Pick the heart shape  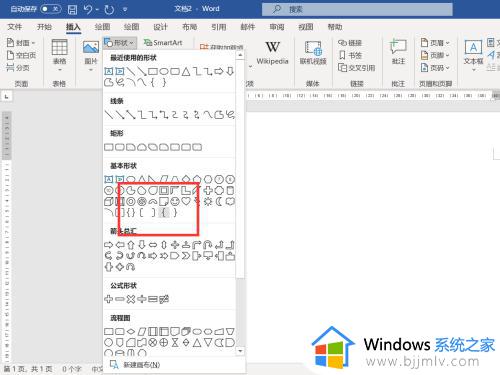186,201
